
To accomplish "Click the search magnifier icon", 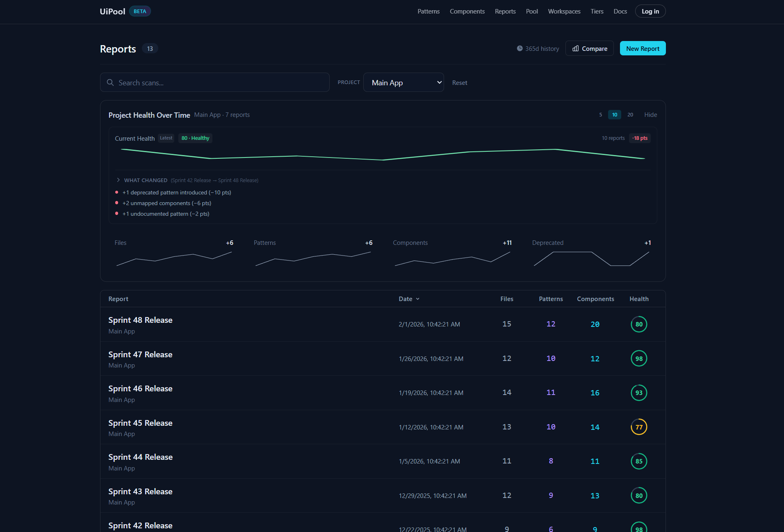I will click(110, 82).
